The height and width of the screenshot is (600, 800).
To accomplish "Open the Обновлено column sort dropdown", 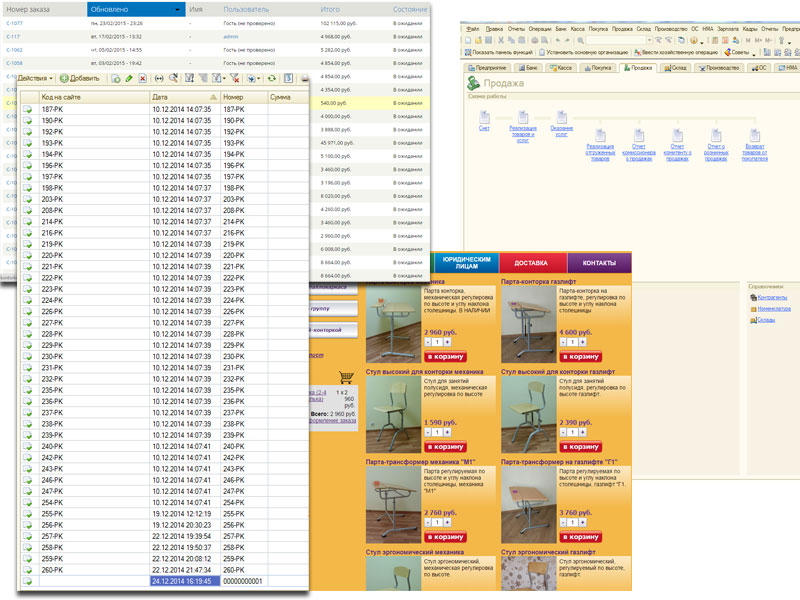I will [178, 9].
